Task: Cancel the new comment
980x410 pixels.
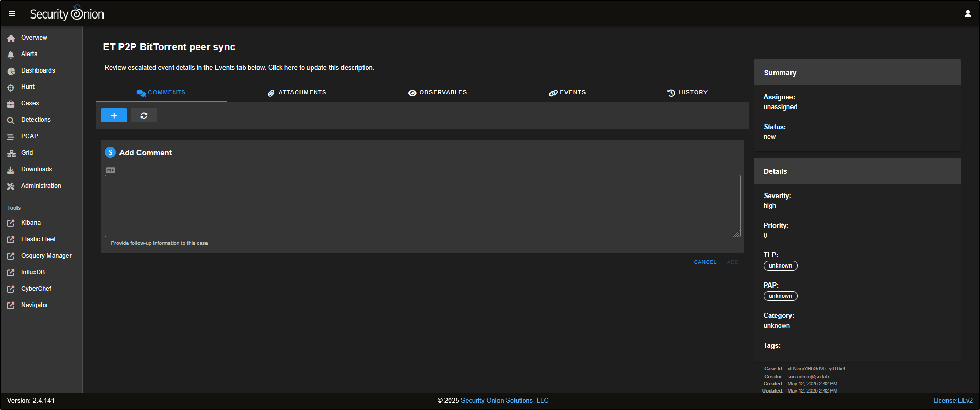Action: tap(705, 262)
